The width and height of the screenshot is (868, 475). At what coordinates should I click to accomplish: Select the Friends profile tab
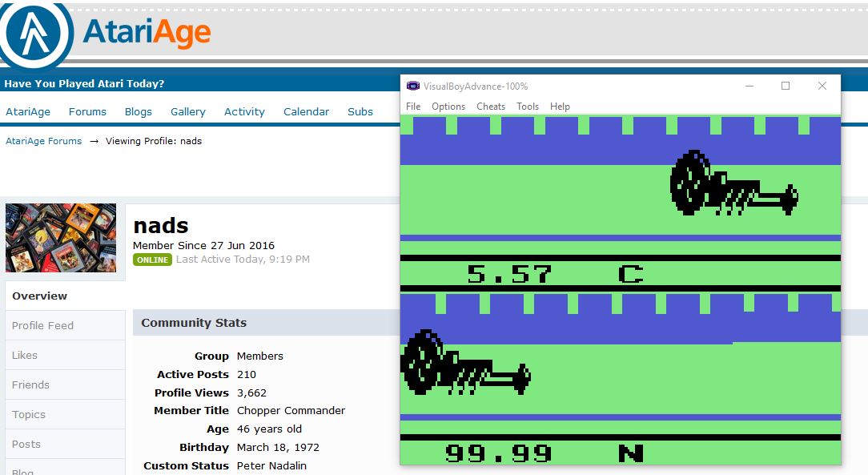coord(66,384)
